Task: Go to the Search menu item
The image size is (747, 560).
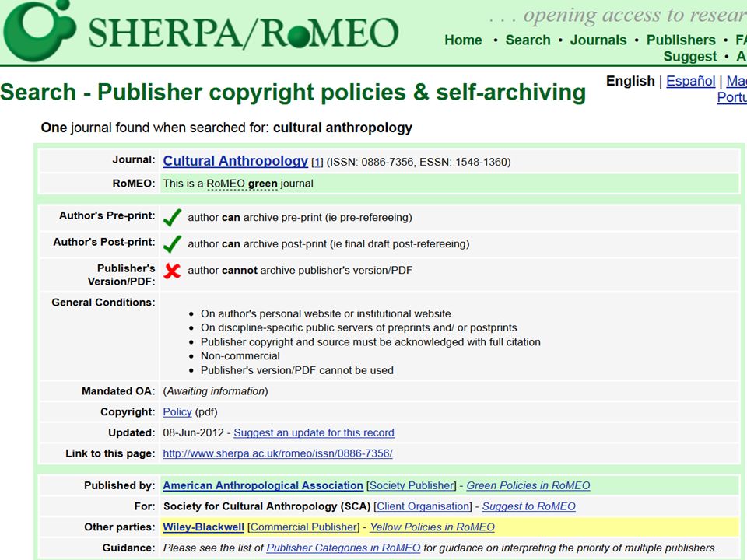Action: [528, 40]
